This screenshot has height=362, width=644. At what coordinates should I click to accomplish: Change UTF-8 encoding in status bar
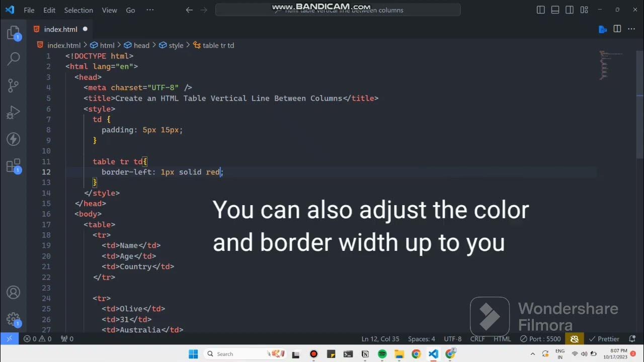[453, 339]
